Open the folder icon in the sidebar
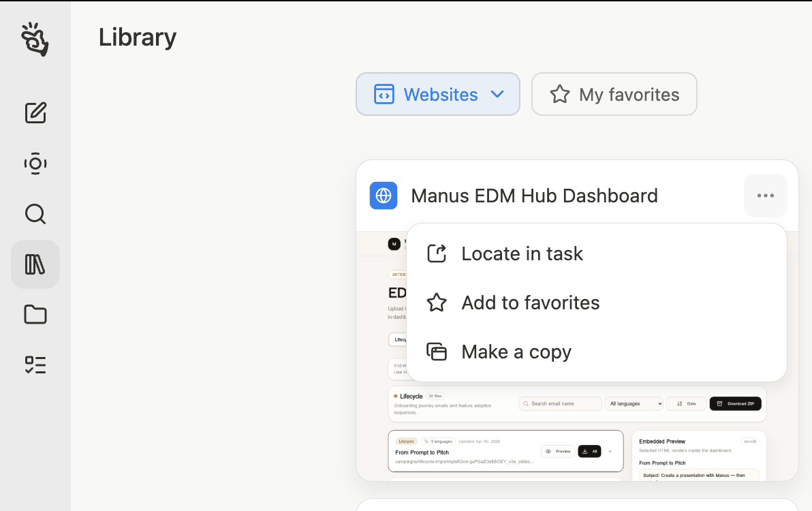The width and height of the screenshot is (812, 511). tap(35, 314)
